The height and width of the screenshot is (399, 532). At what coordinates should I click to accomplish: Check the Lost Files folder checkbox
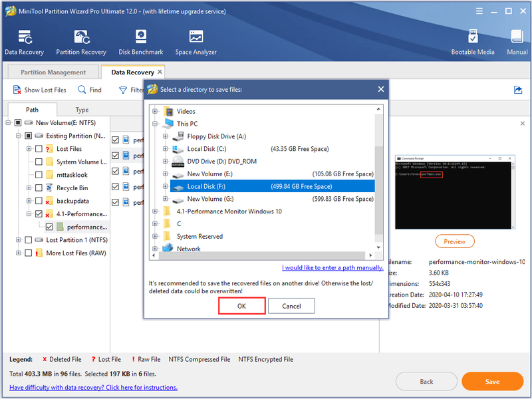tap(39, 149)
